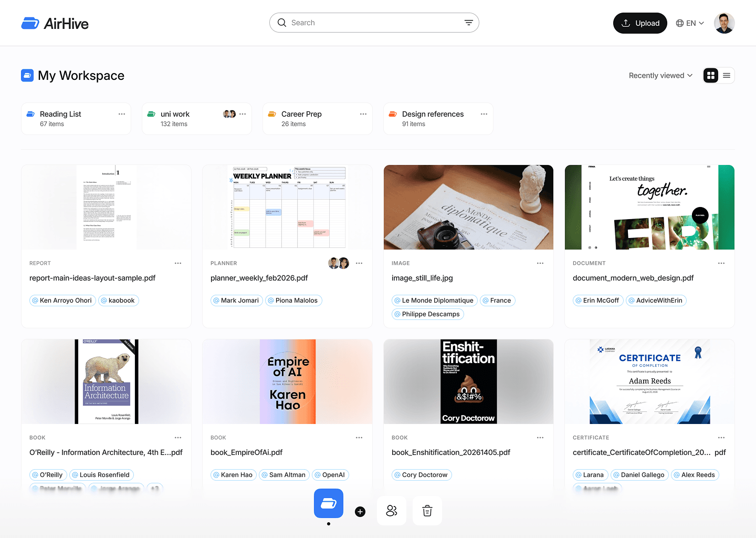Click the Larana tag

click(x=591, y=475)
